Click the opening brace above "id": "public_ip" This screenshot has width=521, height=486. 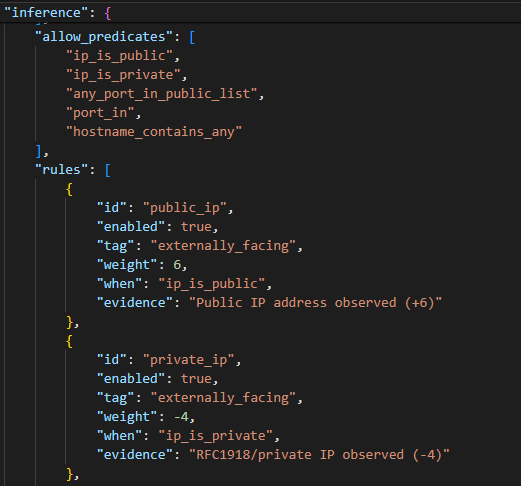click(x=69, y=189)
